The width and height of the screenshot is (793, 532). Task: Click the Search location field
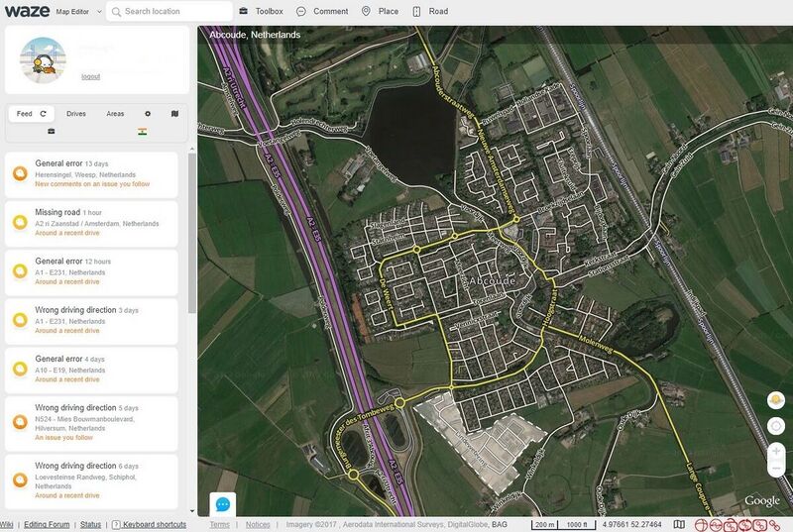(174, 12)
